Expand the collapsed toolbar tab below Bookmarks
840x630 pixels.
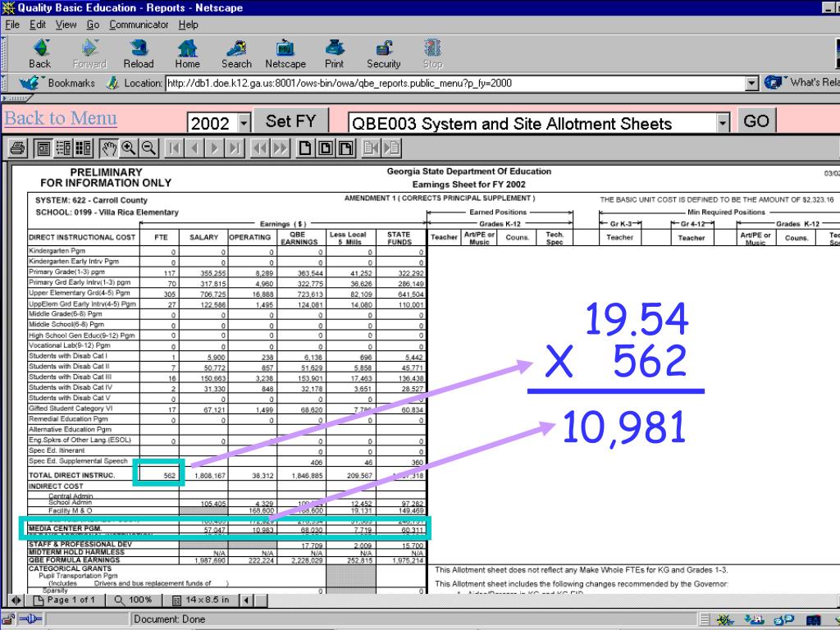pyautogui.click(x=17, y=98)
